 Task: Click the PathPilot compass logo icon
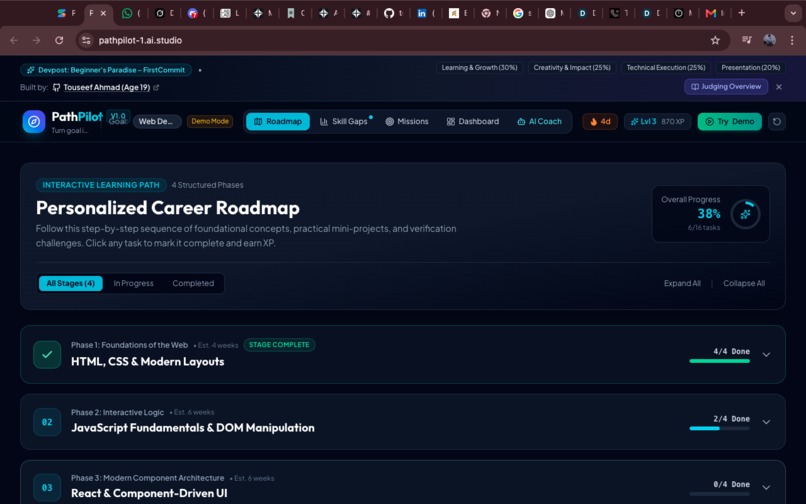(34, 122)
